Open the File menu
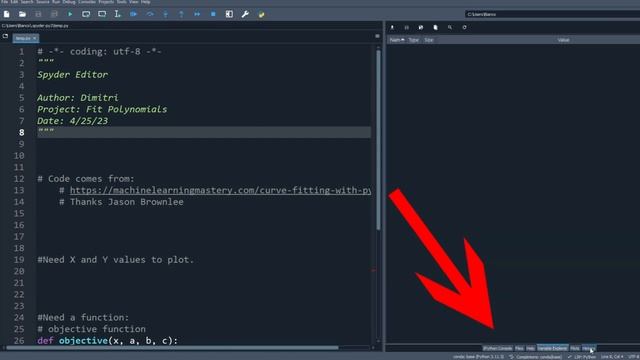Image resolution: width=640 pixels, height=360 pixels. tap(4, 2)
